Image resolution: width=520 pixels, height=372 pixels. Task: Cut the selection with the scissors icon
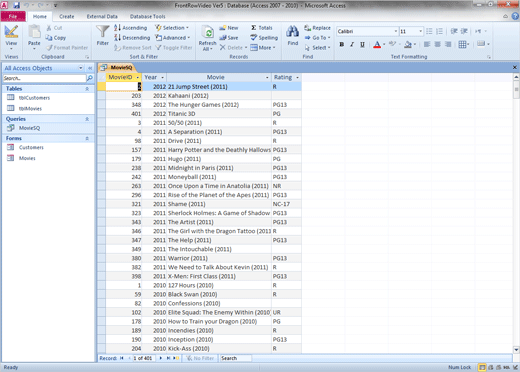coord(54,28)
